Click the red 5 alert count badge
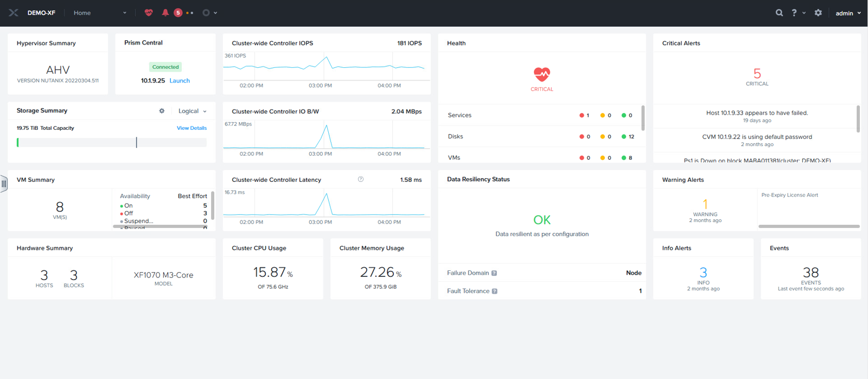The height and width of the screenshot is (379, 868). click(x=178, y=12)
